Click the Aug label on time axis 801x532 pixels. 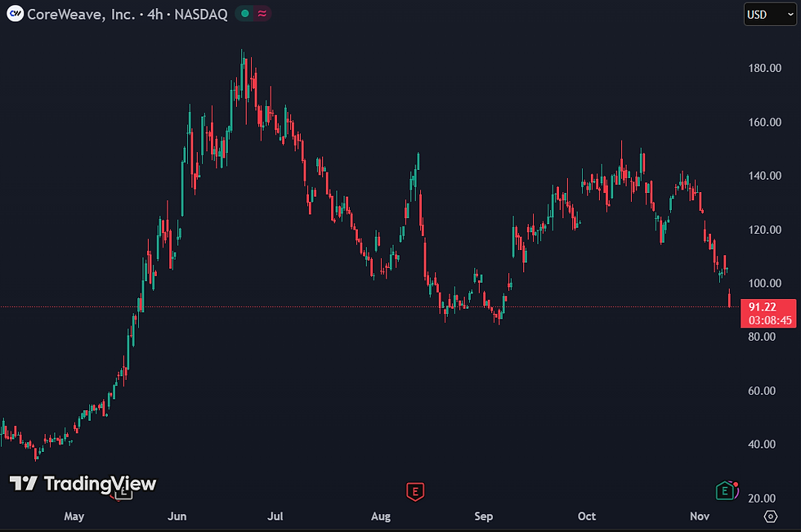pyautogui.click(x=381, y=516)
